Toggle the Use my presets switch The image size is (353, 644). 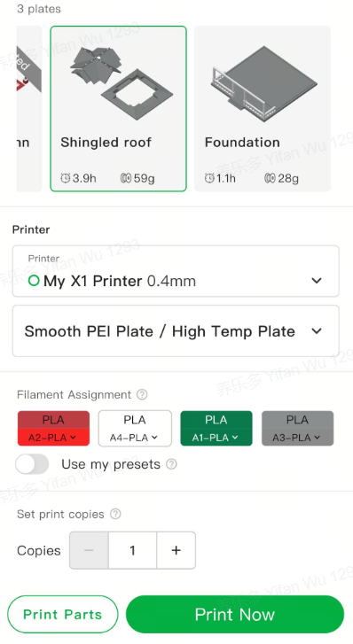(x=32, y=464)
